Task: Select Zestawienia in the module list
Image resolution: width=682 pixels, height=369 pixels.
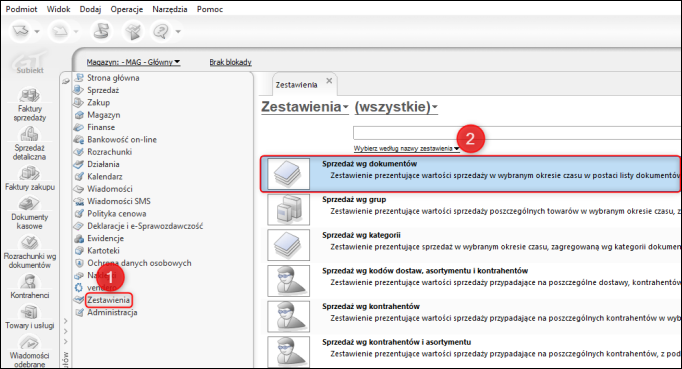Action: (x=108, y=300)
